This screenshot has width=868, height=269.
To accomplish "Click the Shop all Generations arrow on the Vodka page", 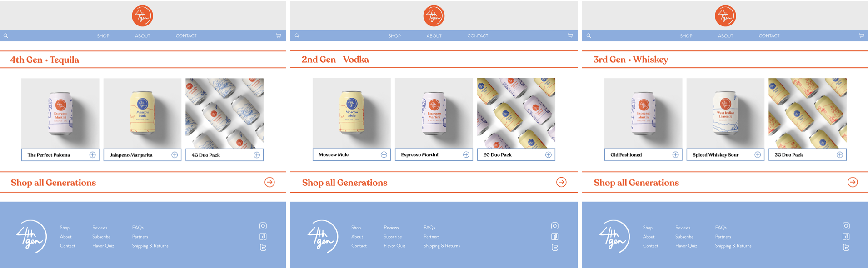I will (561, 182).
